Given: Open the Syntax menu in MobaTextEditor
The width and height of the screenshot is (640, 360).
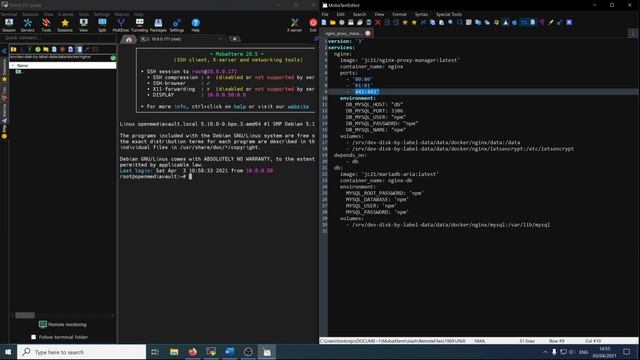Looking at the screenshot, I should click(x=421, y=14).
